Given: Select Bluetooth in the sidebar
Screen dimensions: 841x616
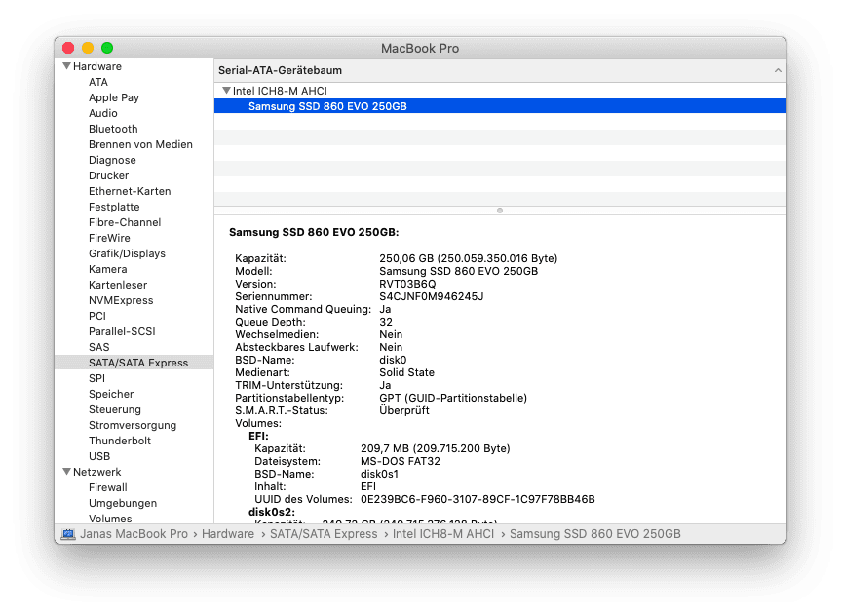Looking at the screenshot, I should (x=113, y=129).
